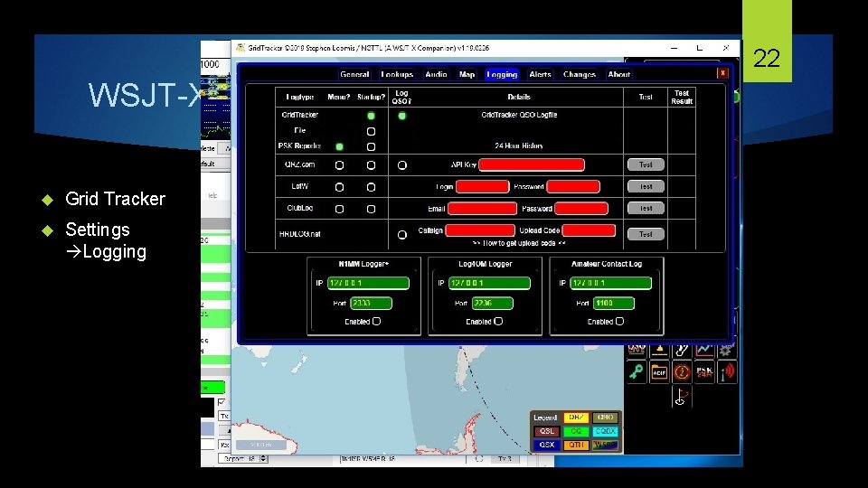Click the Log4OM Logger IP field
Image resolution: width=868 pixels, height=488 pixels.
489,283
